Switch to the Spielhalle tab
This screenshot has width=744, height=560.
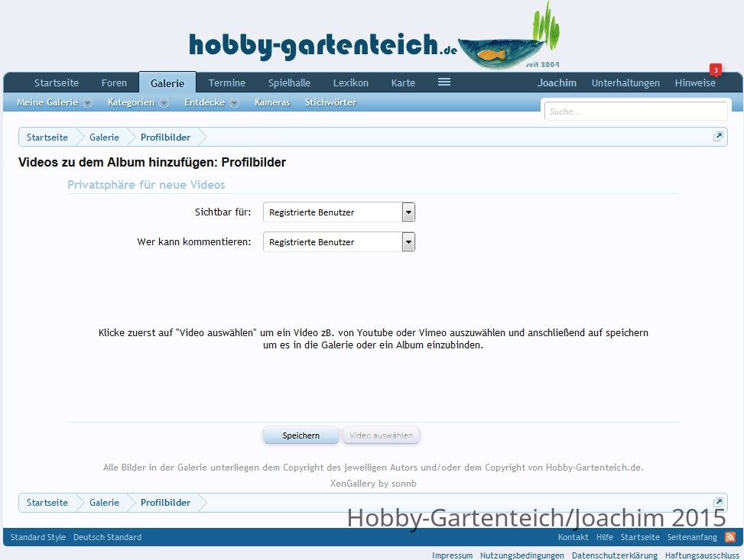click(289, 83)
